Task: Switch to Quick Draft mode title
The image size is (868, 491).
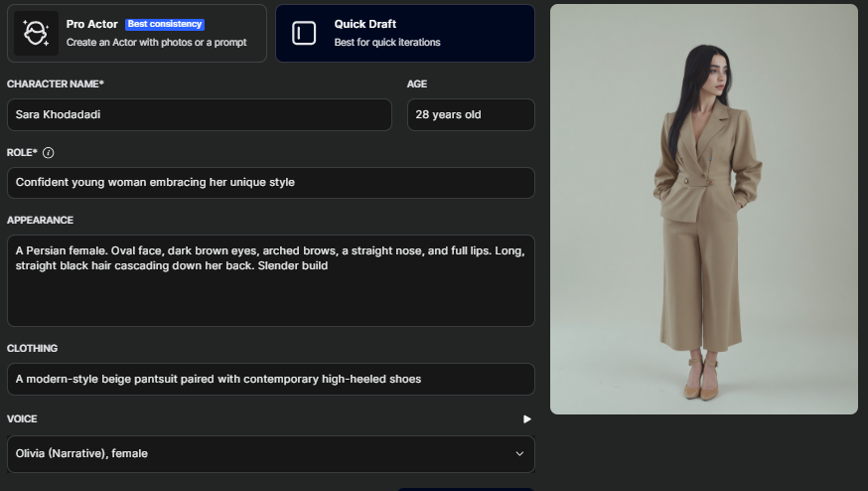Action: coord(364,24)
